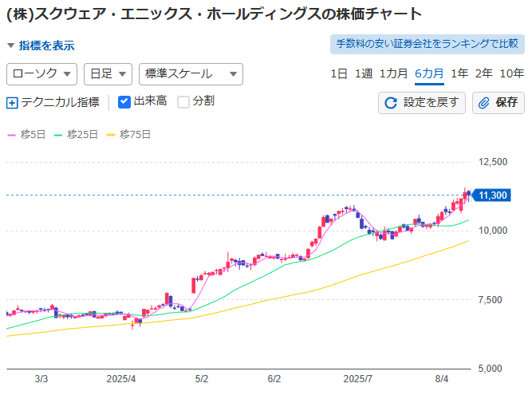The height and width of the screenshot is (395, 532).
Task: Click the paperclip icon in 保存
Action: coord(484,103)
